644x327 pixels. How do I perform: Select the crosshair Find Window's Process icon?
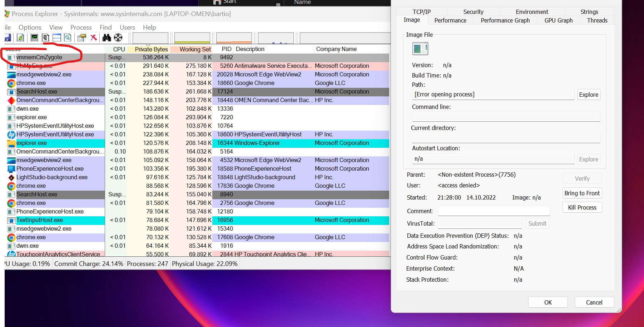click(x=118, y=37)
